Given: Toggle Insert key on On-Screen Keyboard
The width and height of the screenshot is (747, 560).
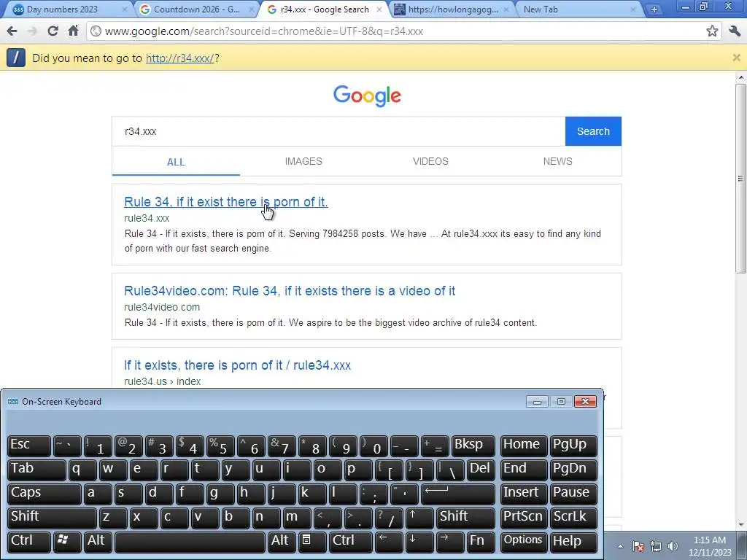Looking at the screenshot, I should click(524, 494).
